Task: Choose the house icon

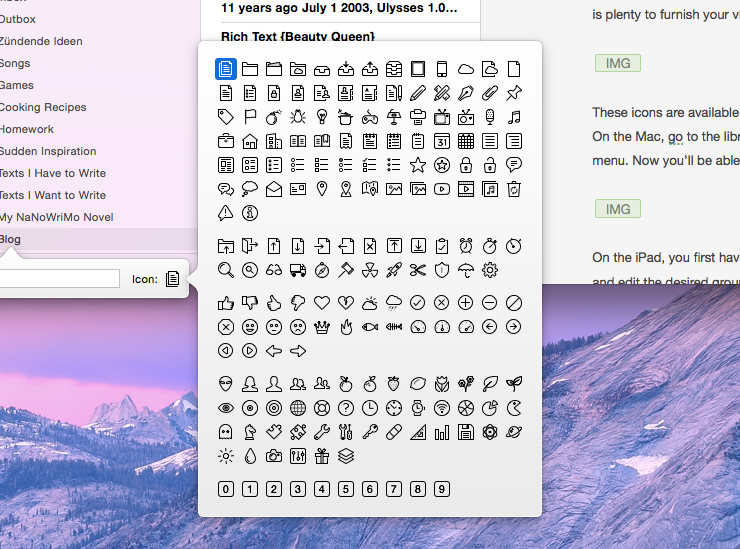Action: 250,141
